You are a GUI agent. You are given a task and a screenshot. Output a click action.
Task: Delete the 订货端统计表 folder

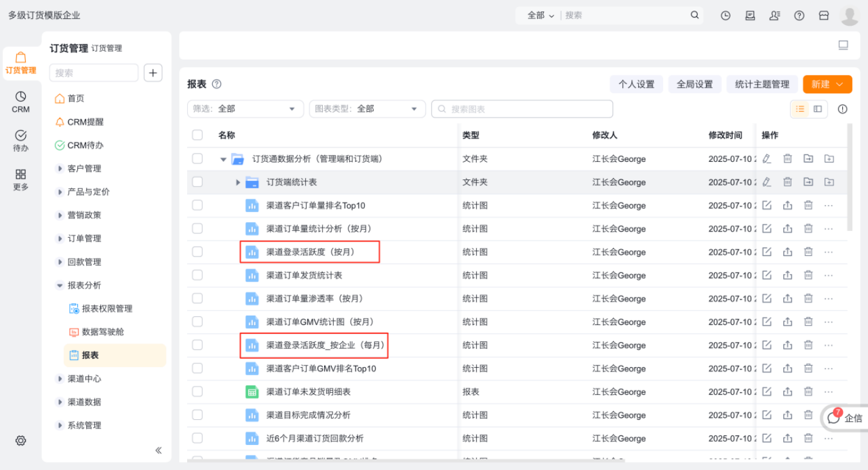(x=787, y=182)
